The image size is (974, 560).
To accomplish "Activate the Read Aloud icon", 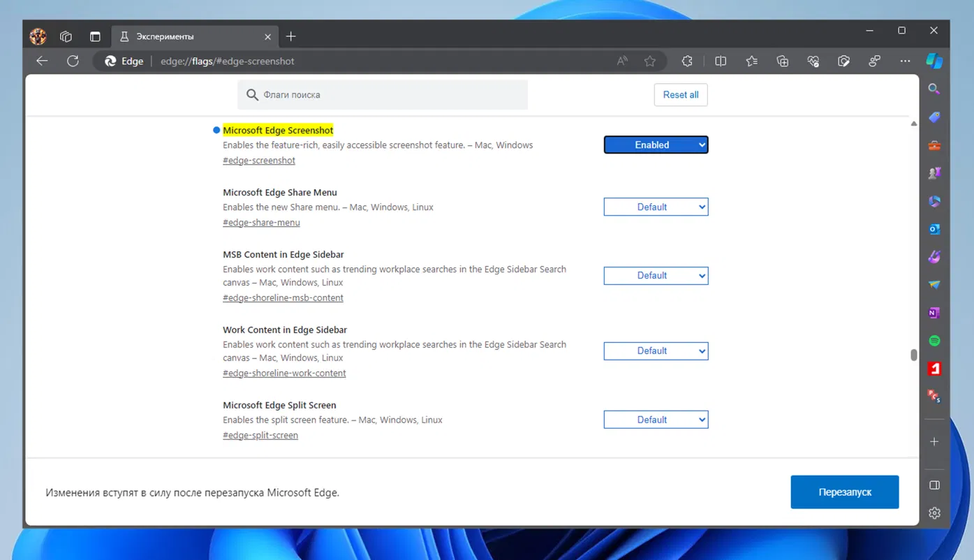I will (x=622, y=61).
